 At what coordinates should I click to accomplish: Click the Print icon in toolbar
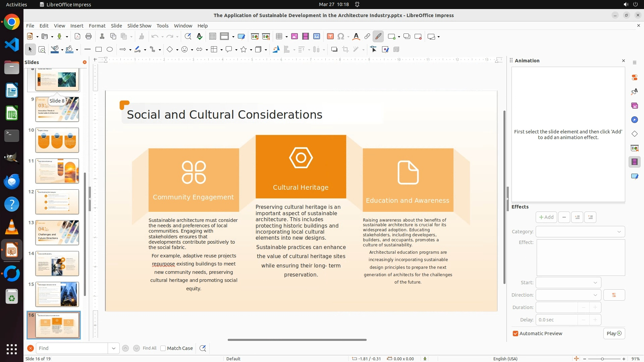[x=89, y=37]
